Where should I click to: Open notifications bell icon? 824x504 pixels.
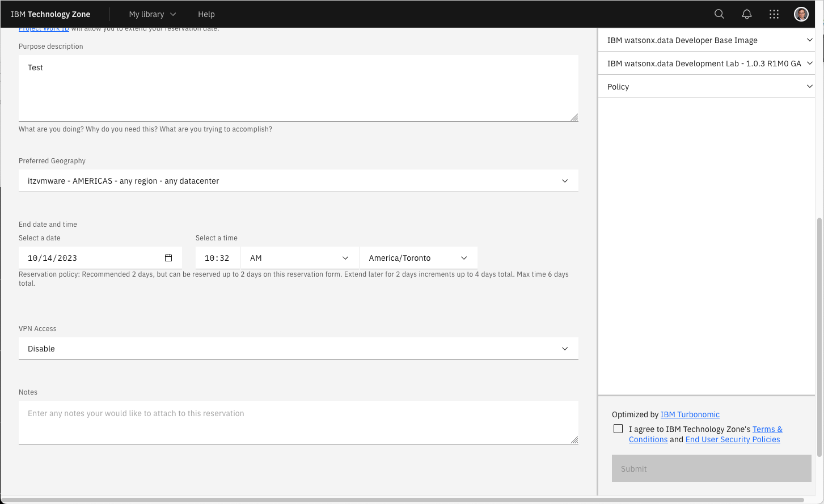(x=747, y=14)
